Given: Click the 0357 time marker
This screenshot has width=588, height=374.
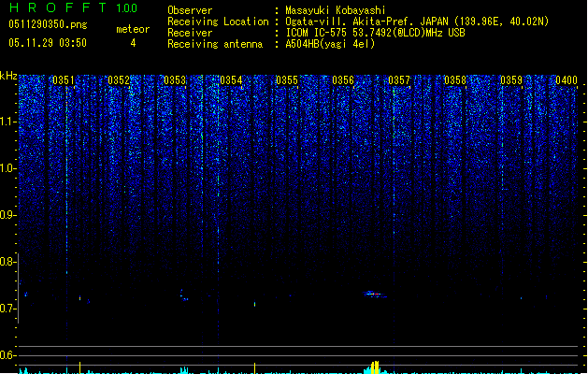Looking at the screenshot, I should pyautogui.click(x=399, y=80).
